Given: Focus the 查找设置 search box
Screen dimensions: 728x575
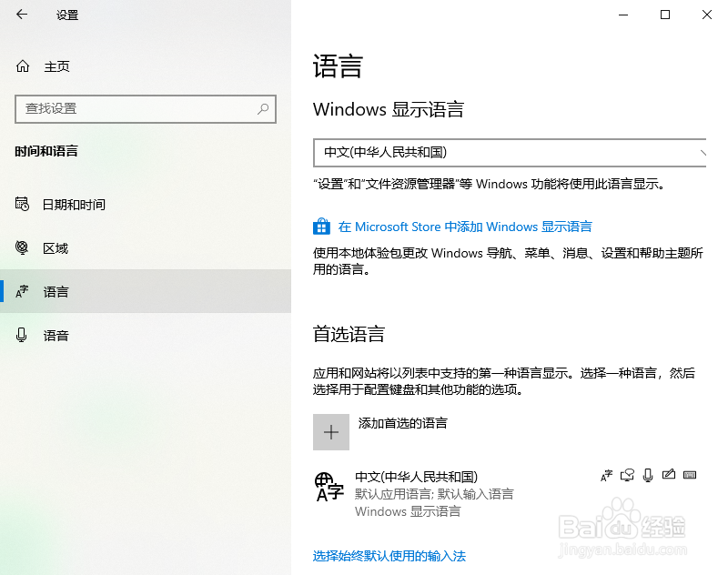Looking at the screenshot, I should coord(146,109).
